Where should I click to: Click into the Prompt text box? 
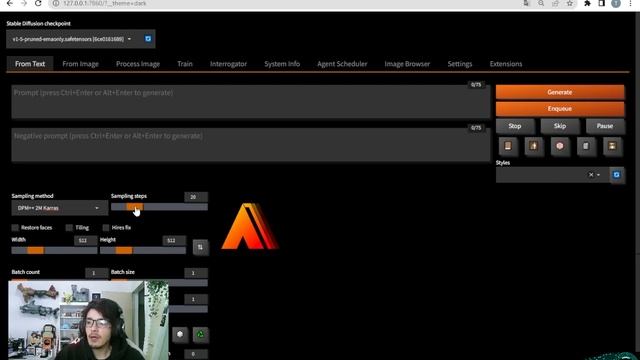coord(251,102)
